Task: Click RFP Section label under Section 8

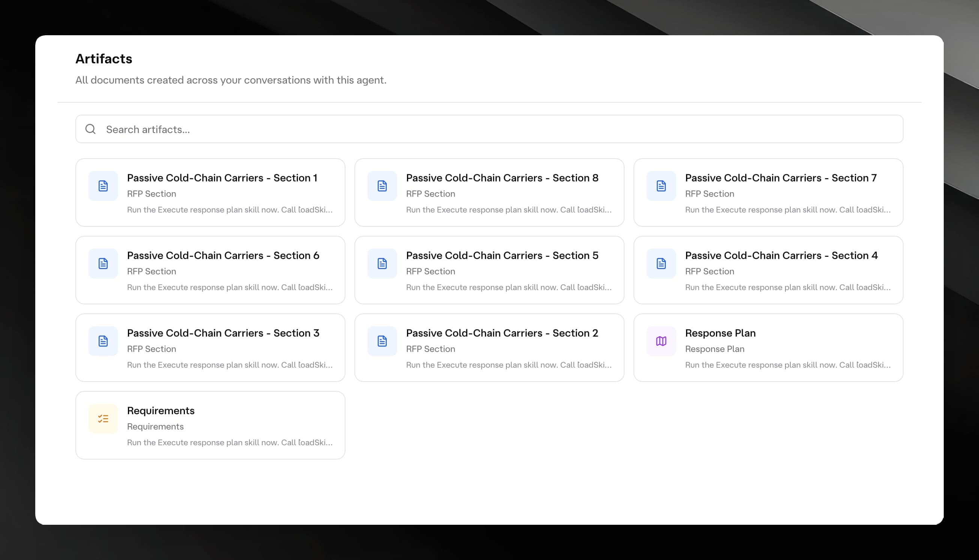Action: tap(431, 194)
